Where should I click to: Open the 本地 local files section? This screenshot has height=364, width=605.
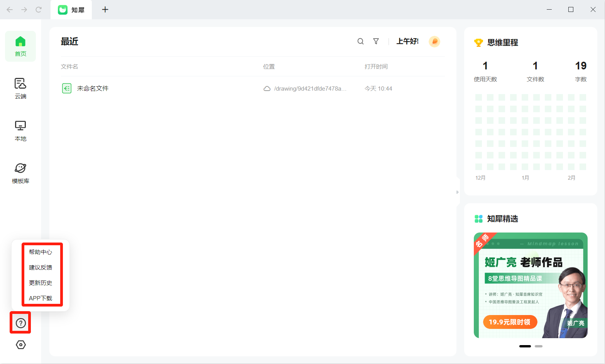[20, 131]
